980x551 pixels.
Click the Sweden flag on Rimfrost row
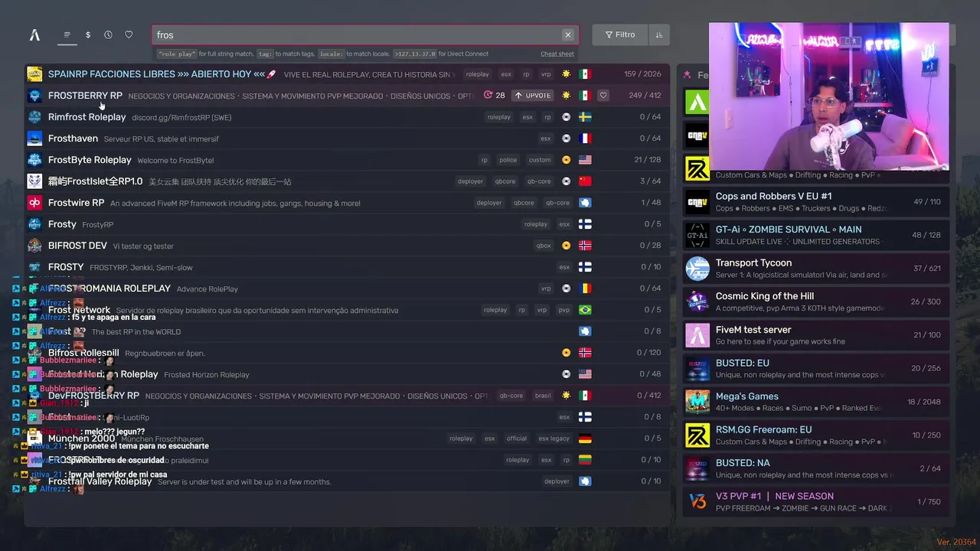click(585, 117)
